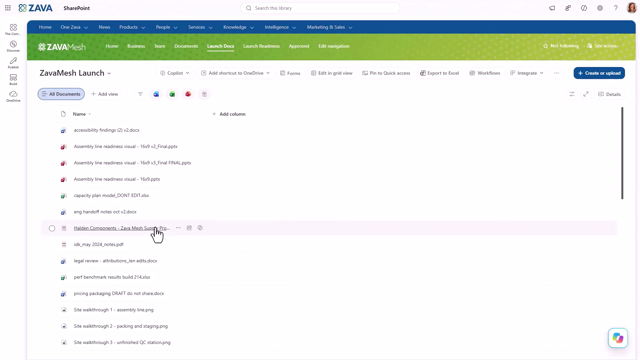Viewport: 640px width, 360px height.
Task: Open the Workflows button
Action: point(484,73)
